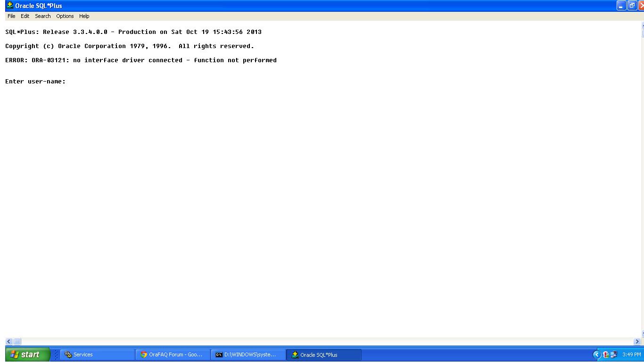Click the horizontal scrollbar left arrow
The image size is (644, 362).
(8, 341)
